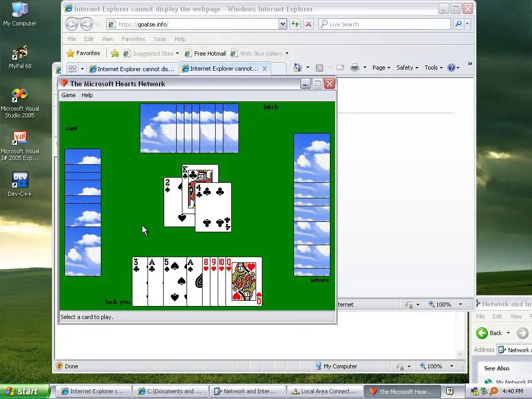Open the Safety dropdown menu
The height and width of the screenshot is (399, 532).
coord(407,68)
